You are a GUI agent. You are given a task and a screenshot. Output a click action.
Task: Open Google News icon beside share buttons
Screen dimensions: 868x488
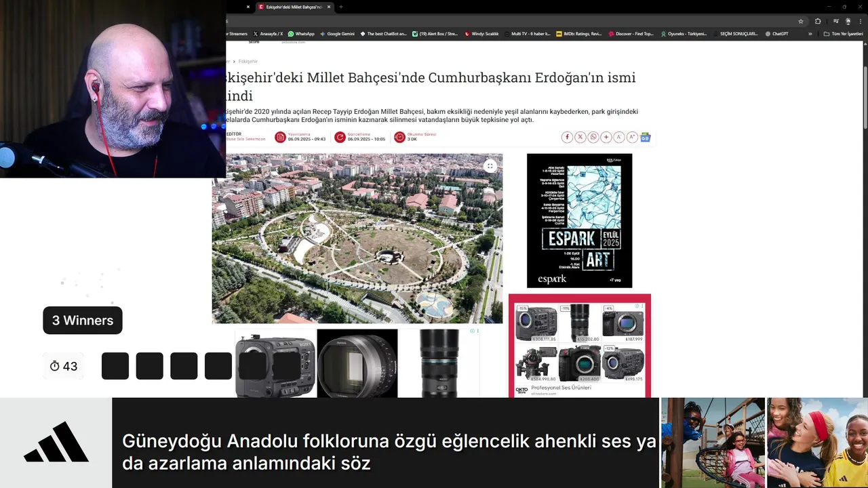coord(645,137)
